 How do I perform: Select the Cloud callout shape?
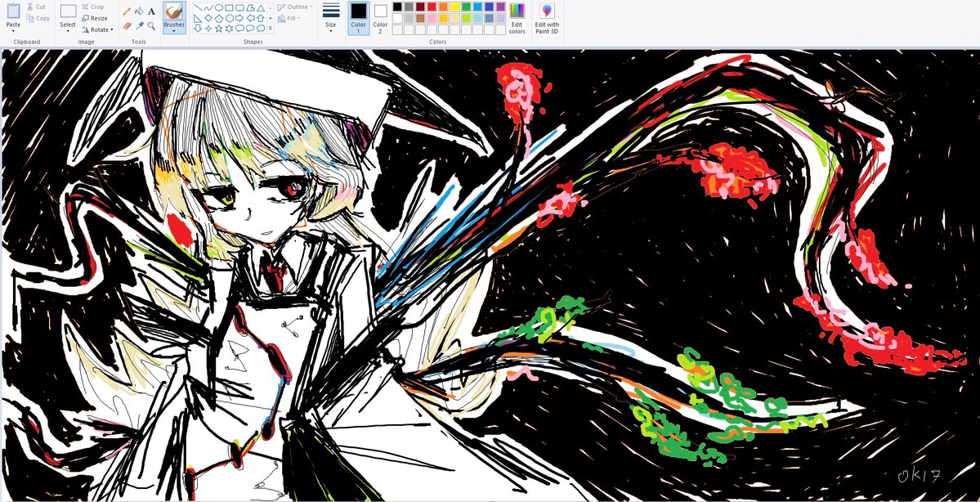click(x=262, y=28)
